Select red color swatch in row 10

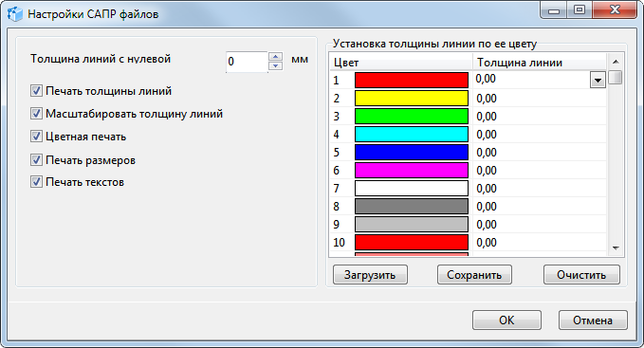[411, 243]
